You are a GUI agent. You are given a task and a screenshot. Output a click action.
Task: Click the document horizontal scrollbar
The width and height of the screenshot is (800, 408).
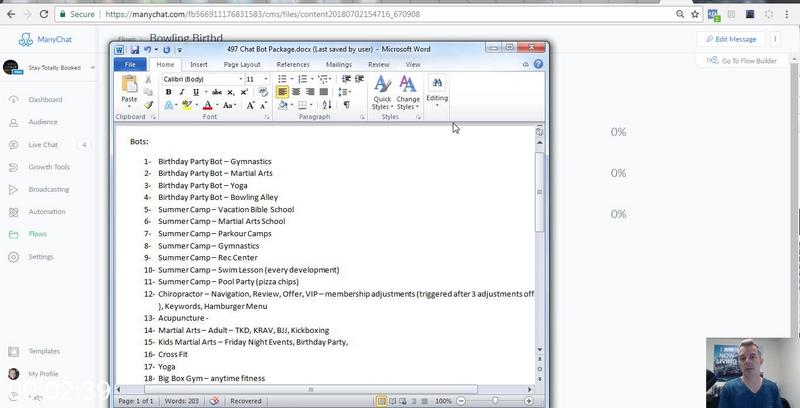click(311, 390)
